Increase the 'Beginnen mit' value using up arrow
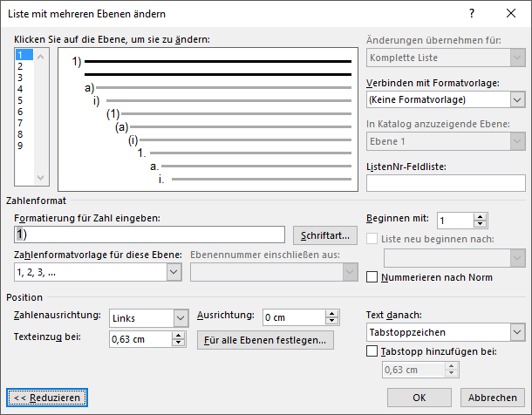This screenshot has width=532, height=415. coord(480,216)
